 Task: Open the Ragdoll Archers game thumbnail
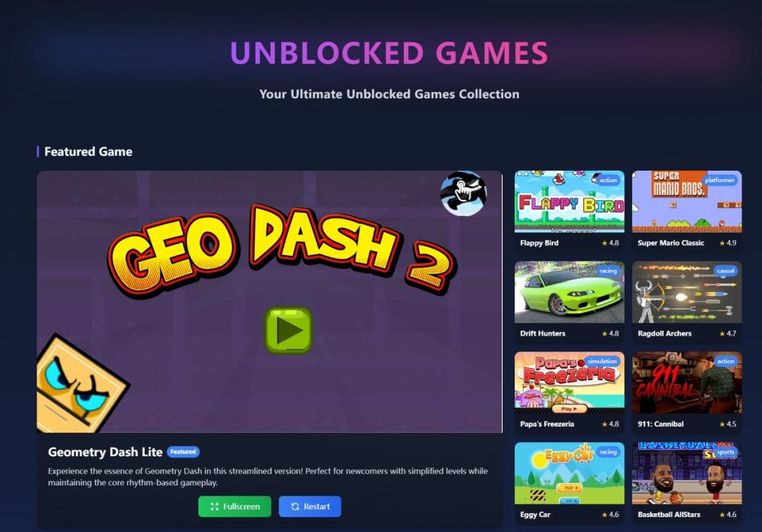[687, 292]
